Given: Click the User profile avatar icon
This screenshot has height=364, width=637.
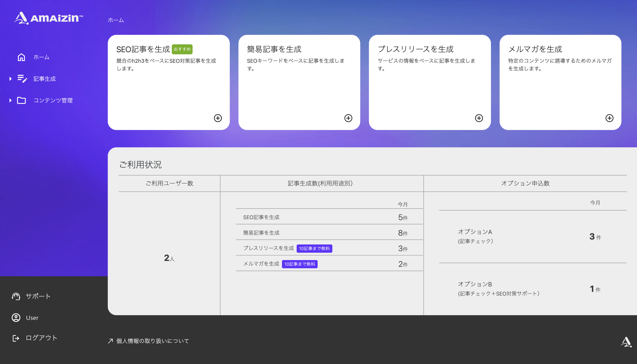Looking at the screenshot, I should click(16, 317).
